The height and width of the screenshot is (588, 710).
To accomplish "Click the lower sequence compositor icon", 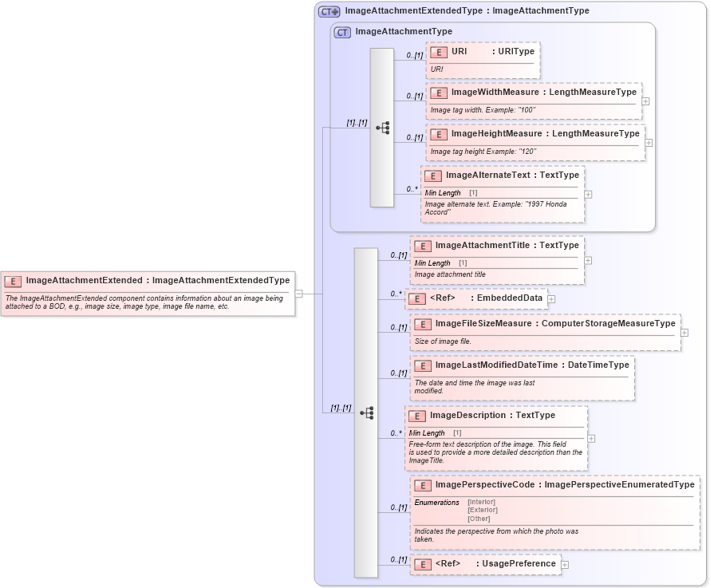I will [367, 412].
